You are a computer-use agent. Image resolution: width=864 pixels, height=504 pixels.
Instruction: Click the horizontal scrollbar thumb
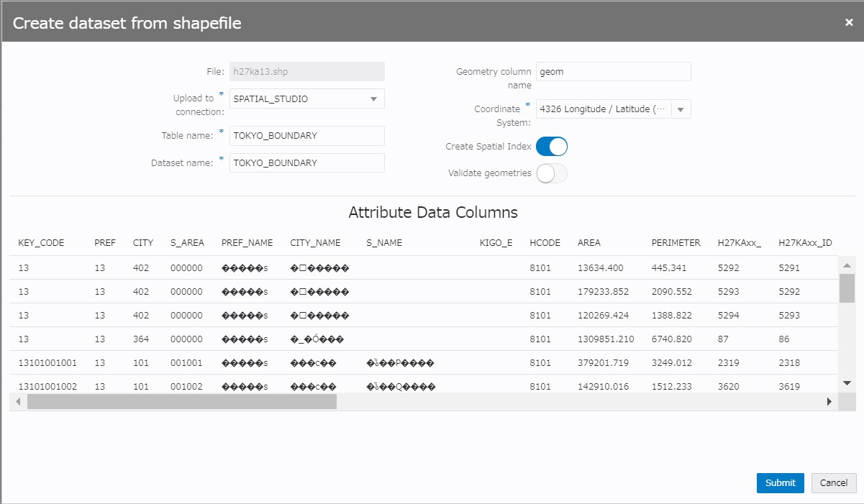[x=181, y=402]
